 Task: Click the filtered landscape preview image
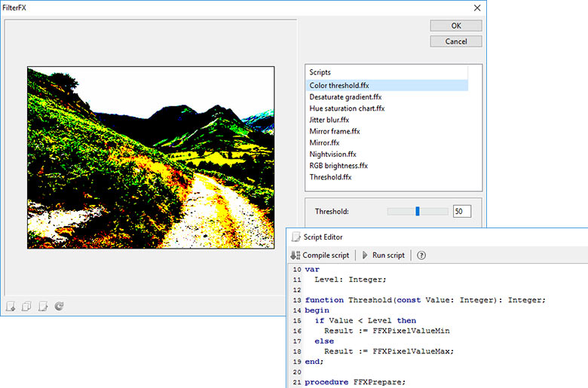(151, 157)
